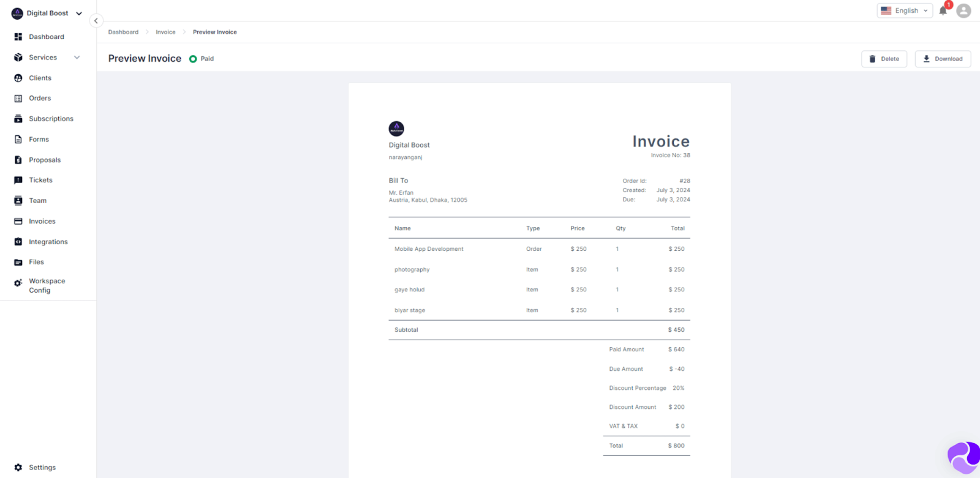This screenshot has height=478, width=980.
Task: Open the chat widget bubble
Action: coord(963,457)
